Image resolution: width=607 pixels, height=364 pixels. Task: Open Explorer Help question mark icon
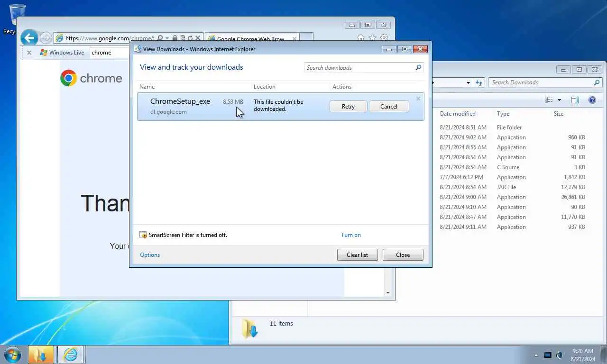coord(592,100)
